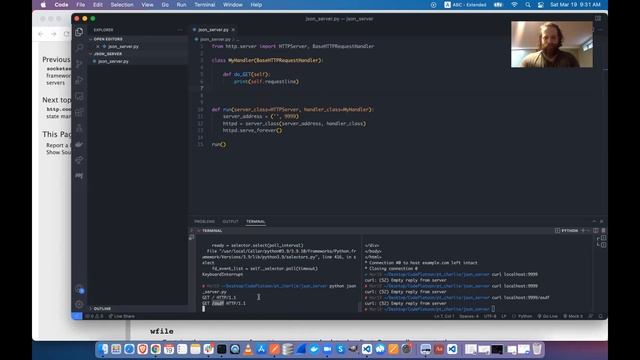640x360 pixels.
Task: Close the json_server.py editor tab
Action: 233,30
